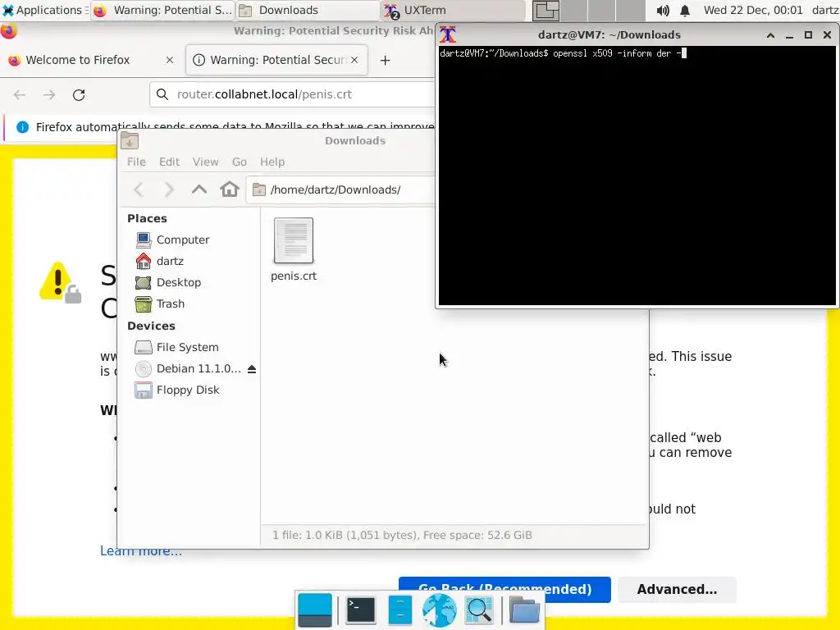This screenshot has width=840, height=630.
Task: Open View menu in Downloads window
Action: [206, 162]
